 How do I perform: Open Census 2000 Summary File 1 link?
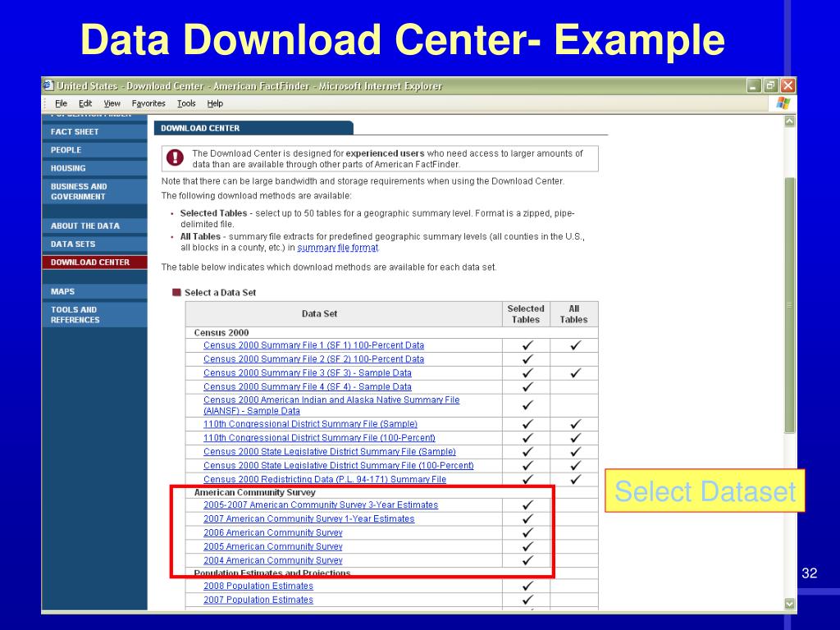[313, 345]
